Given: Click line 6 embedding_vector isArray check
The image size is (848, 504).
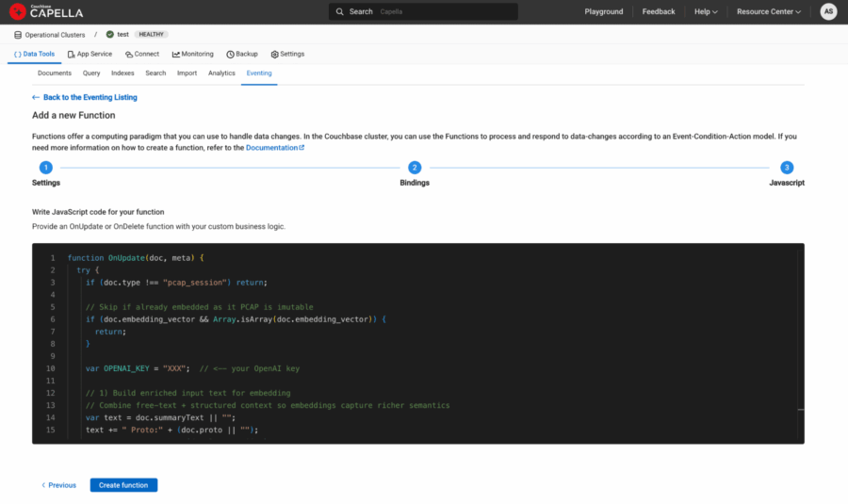Looking at the screenshot, I should [x=236, y=319].
